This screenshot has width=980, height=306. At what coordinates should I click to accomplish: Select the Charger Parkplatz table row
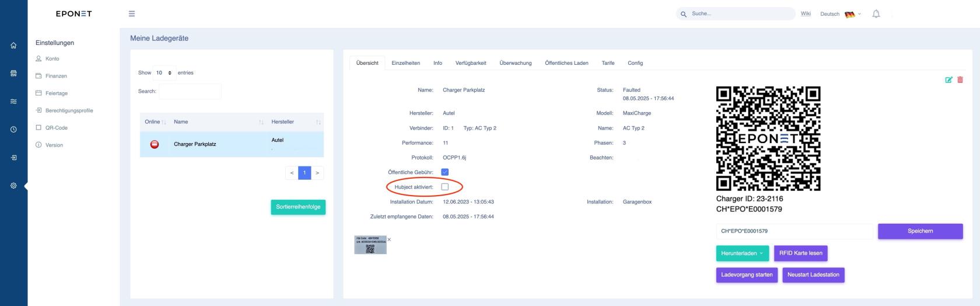[x=232, y=144]
